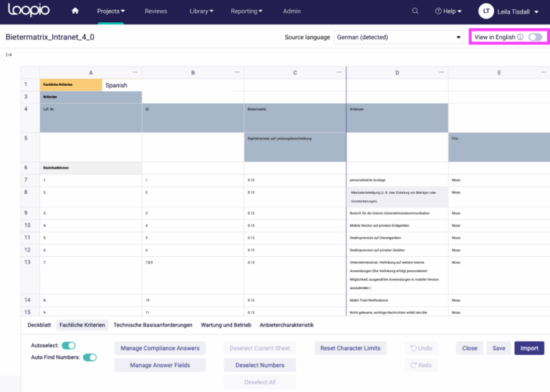Select 'personalisierte Anzeige' cell
This screenshot has width=550, height=392.
(x=397, y=180)
